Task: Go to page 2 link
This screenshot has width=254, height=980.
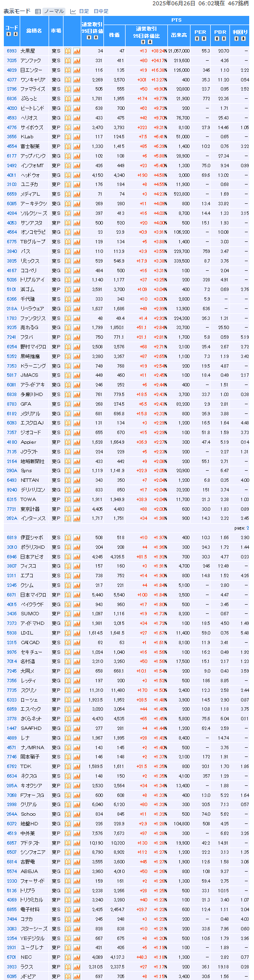Action: pos(248,528)
